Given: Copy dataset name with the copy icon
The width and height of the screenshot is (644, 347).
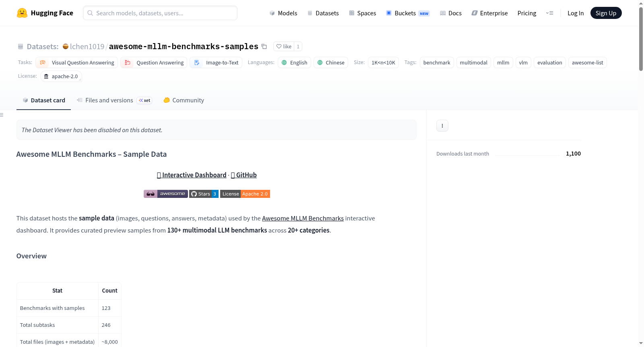Looking at the screenshot, I should (264, 46).
